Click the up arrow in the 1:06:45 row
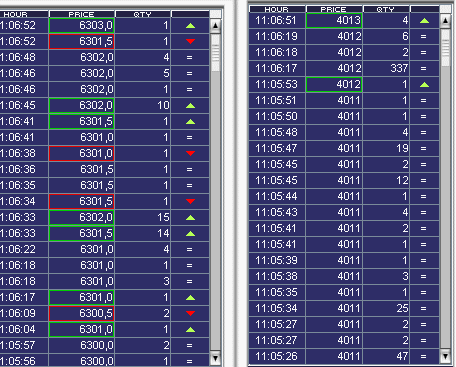This screenshot has height=367, width=456. tap(190, 106)
